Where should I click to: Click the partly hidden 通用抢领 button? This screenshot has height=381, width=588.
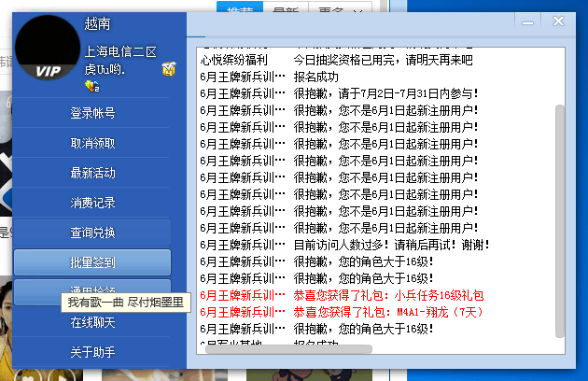point(92,286)
